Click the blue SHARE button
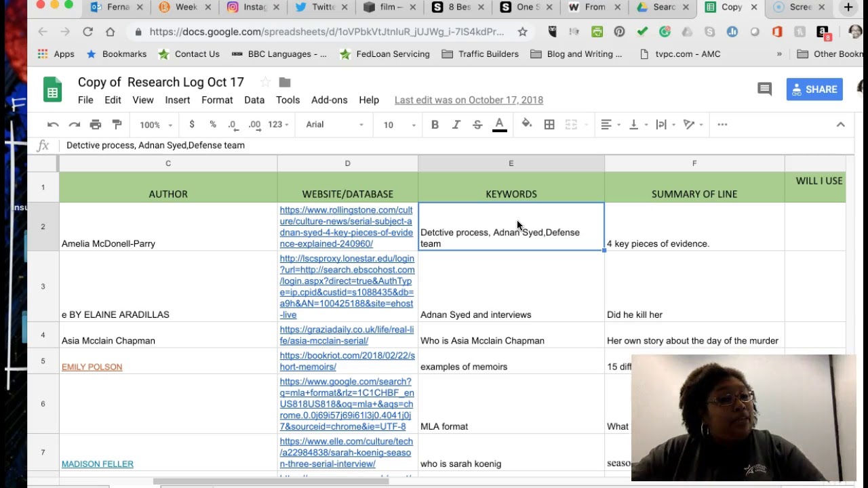 [814, 89]
